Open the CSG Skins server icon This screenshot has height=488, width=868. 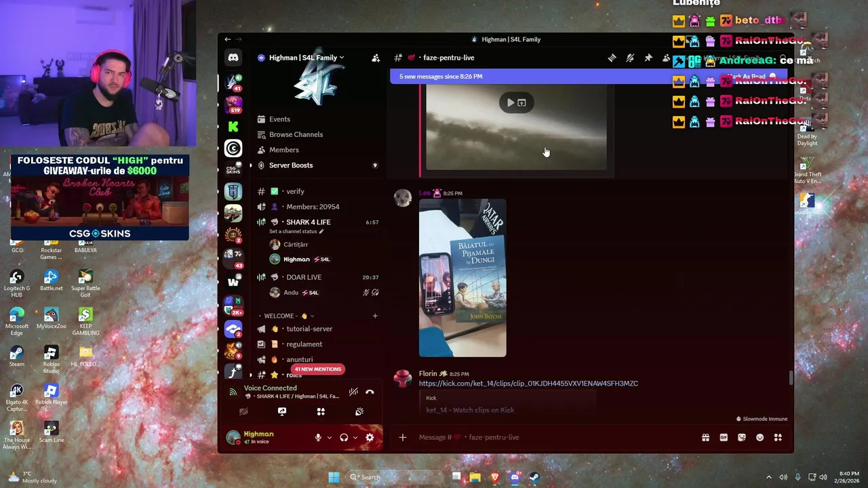[233, 169]
